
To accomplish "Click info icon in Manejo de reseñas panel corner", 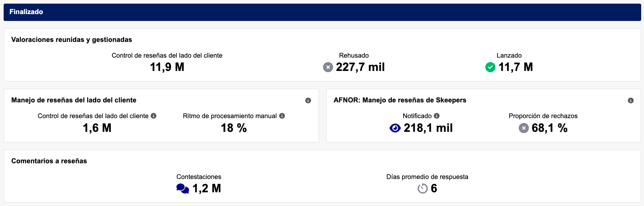I will coord(308,100).
